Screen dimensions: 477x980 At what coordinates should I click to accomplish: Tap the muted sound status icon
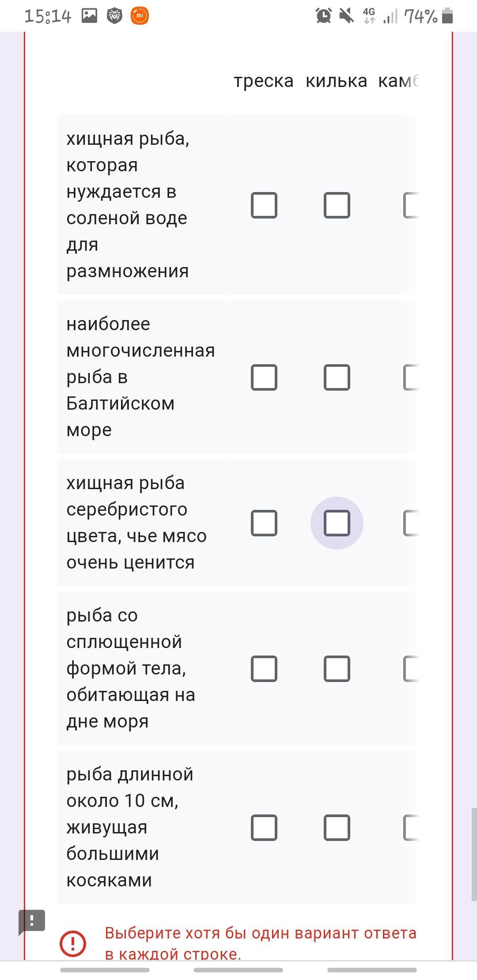click(x=347, y=16)
